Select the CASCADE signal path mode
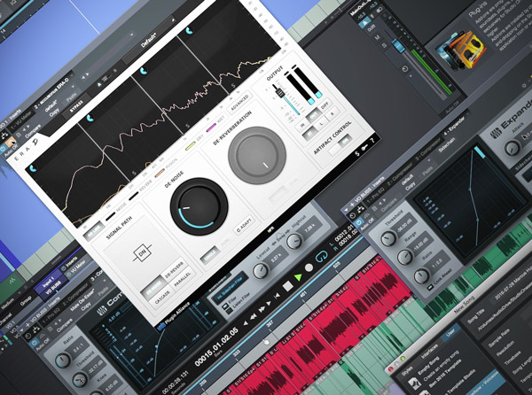 click(x=162, y=298)
